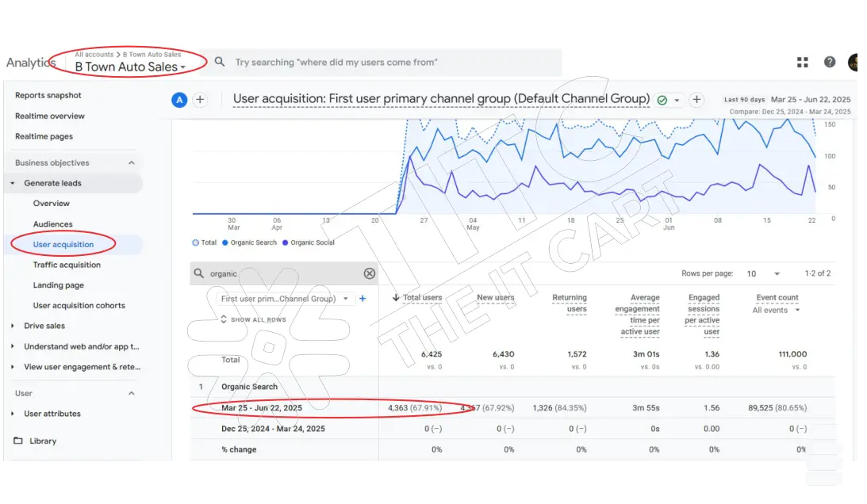This screenshot has width=867, height=504.
Task: Click the green check status icon near report title
Action: pyautogui.click(x=662, y=100)
